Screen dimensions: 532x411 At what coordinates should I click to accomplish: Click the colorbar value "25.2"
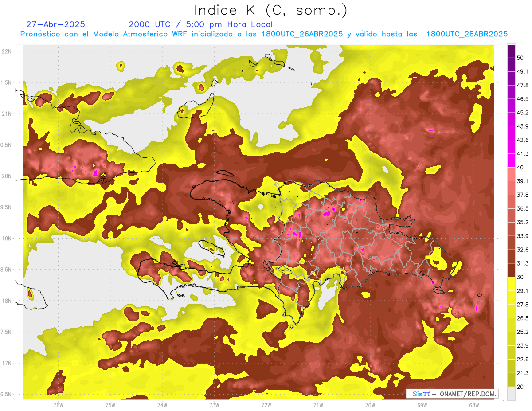click(522, 332)
